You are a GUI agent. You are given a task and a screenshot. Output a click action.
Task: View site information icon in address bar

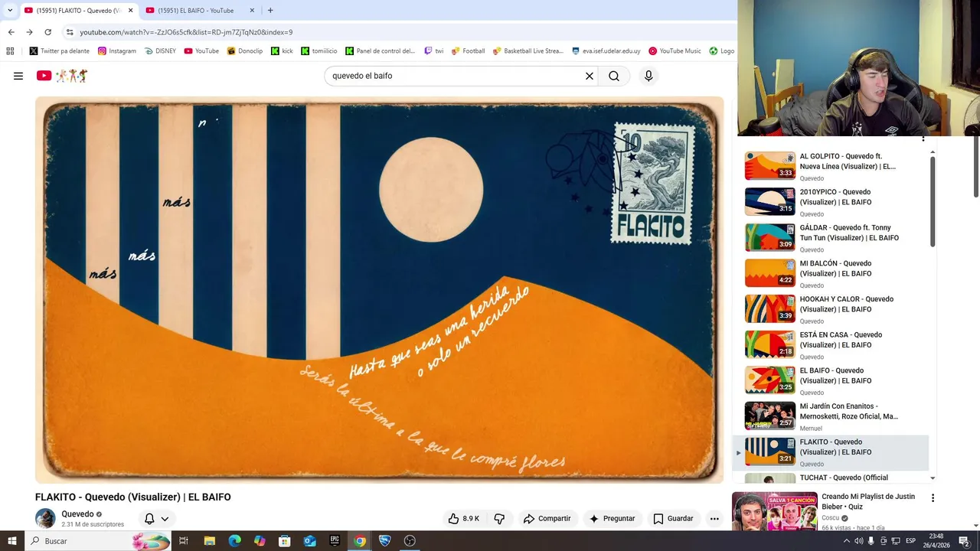tap(70, 32)
